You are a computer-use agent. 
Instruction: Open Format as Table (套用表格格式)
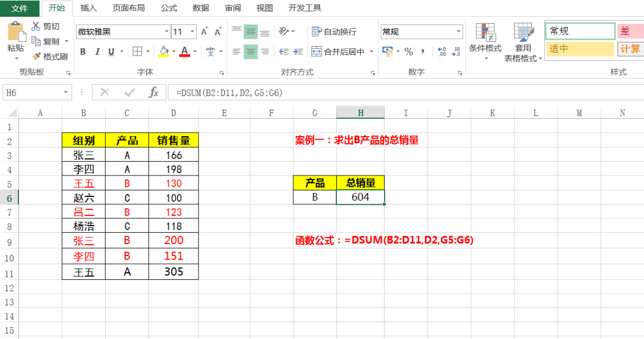524,42
